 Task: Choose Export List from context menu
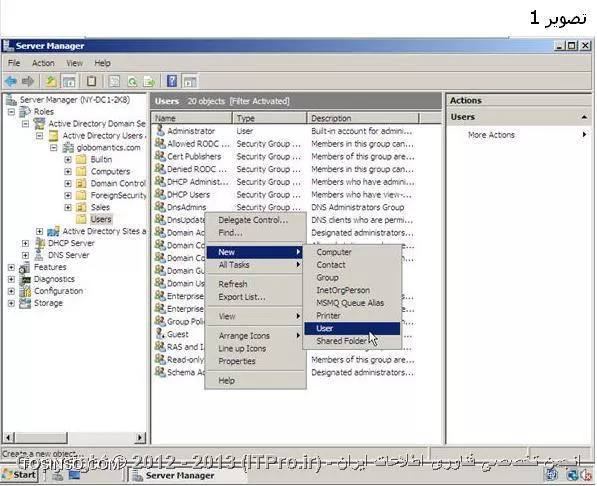[255, 297]
